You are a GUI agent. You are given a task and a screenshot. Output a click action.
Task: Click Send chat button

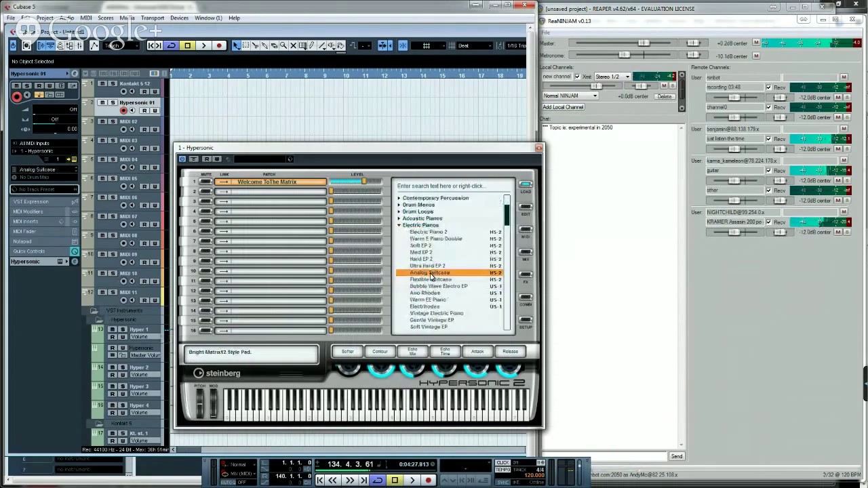(x=677, y=456)
